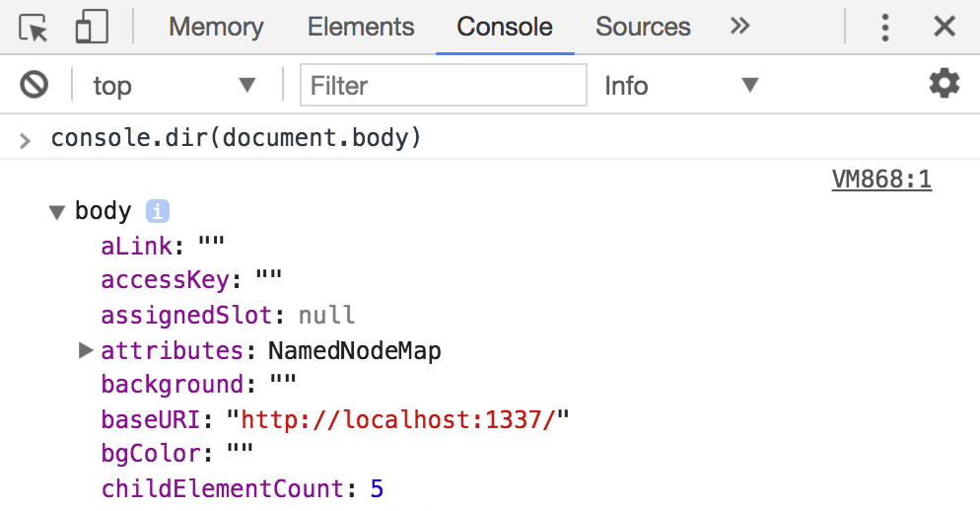Switch to the Elements tab
Image resolution: width=980 pixels, height=511 pixels.
click(x=361, y=27)
